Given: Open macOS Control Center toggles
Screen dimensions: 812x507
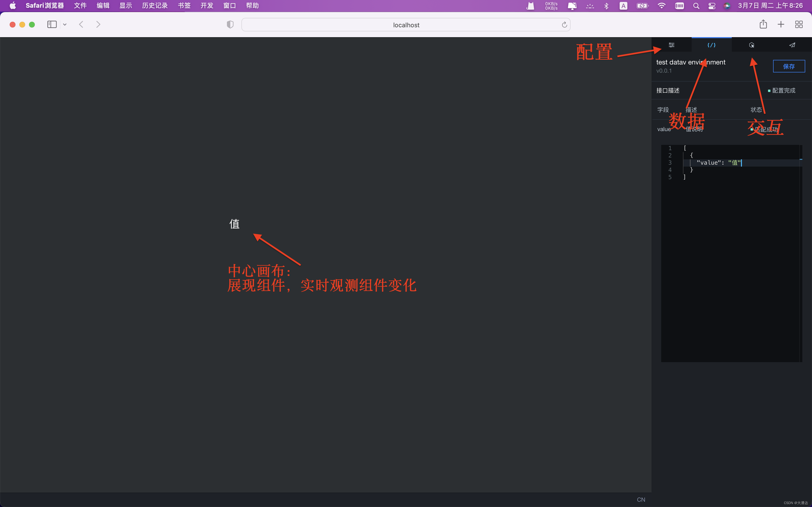Looking at the screenshot, I should (x=712, y=6).
